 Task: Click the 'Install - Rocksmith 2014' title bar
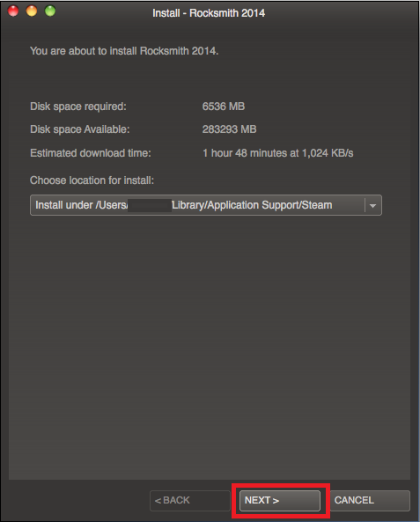click(209, 13)
